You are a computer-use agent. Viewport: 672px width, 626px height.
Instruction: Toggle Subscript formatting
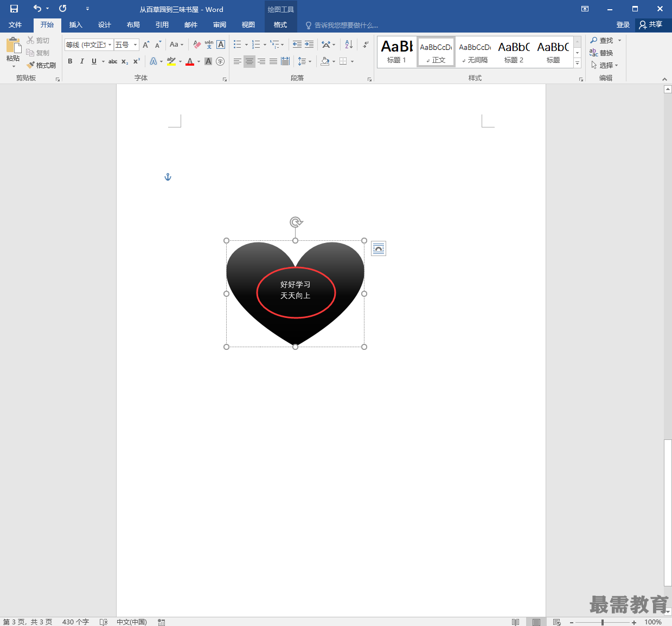125,61
